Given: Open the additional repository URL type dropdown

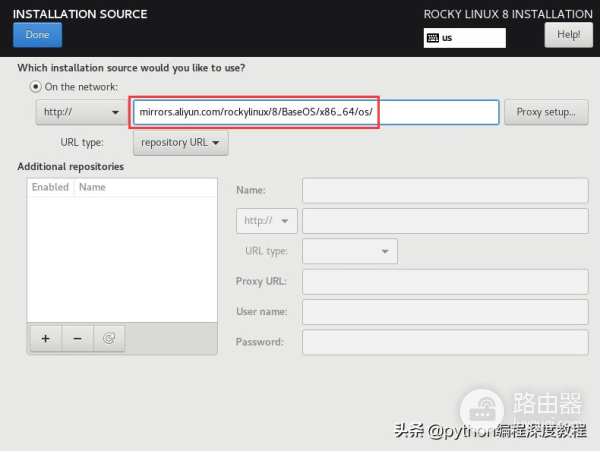Looking at the screenshot, I should pyautogui.click(x=349, y=251).
